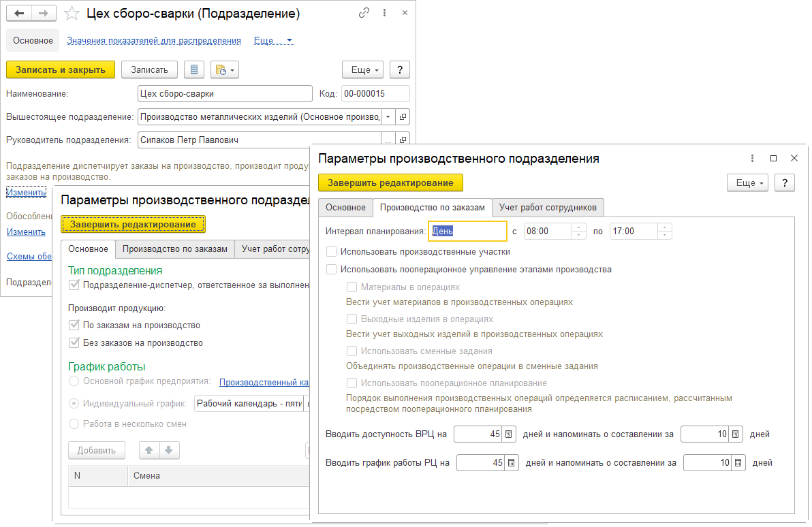
Task: Open help in front Параметры производственного подразделения window
Action: tap(785, 182)
